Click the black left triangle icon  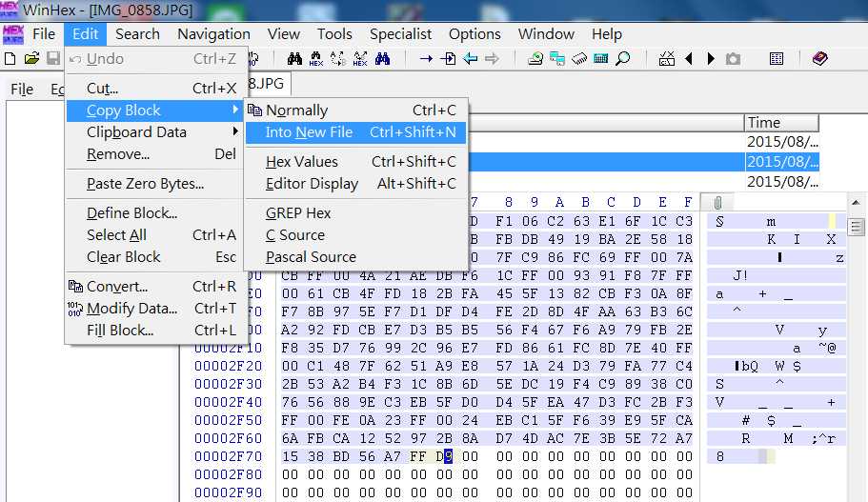[689, 58]
